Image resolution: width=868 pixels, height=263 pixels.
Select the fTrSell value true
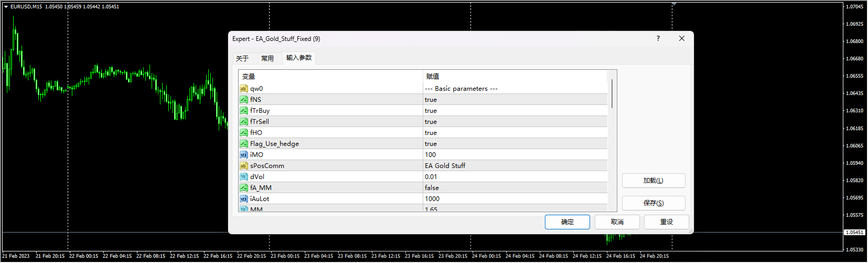click(x=431, y=122)
